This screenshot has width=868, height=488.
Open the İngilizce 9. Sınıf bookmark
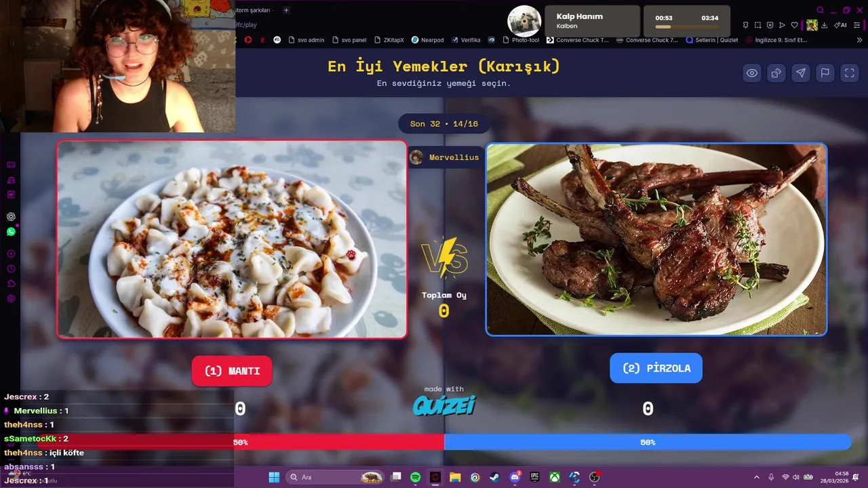click(x=776, y=40)
